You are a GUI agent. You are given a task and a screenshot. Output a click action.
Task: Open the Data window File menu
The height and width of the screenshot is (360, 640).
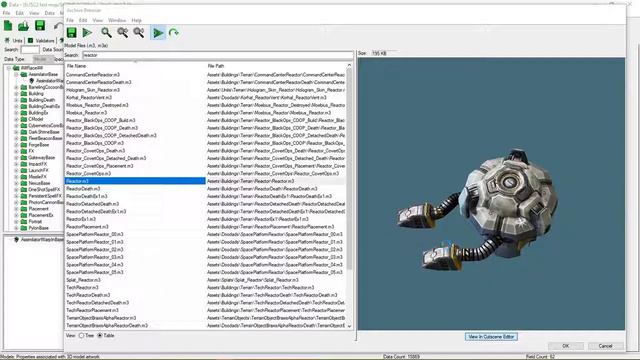[7, 13]
